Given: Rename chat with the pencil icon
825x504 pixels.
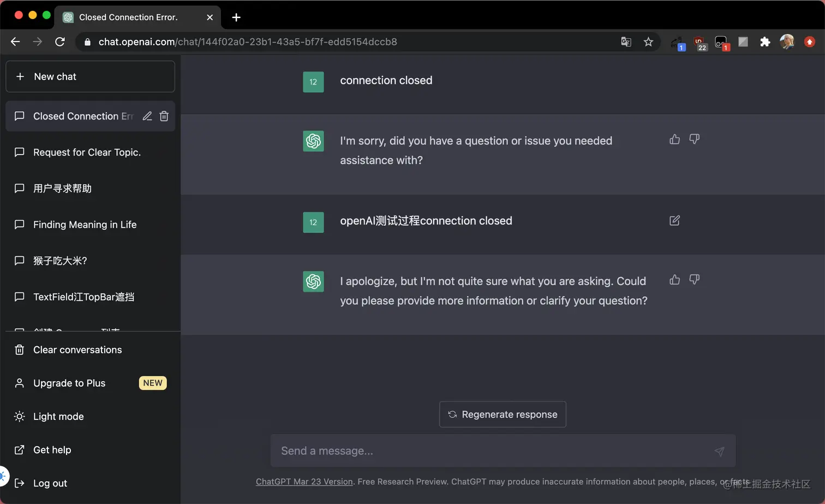Looking at the screenshot, I should click(147, 116).
